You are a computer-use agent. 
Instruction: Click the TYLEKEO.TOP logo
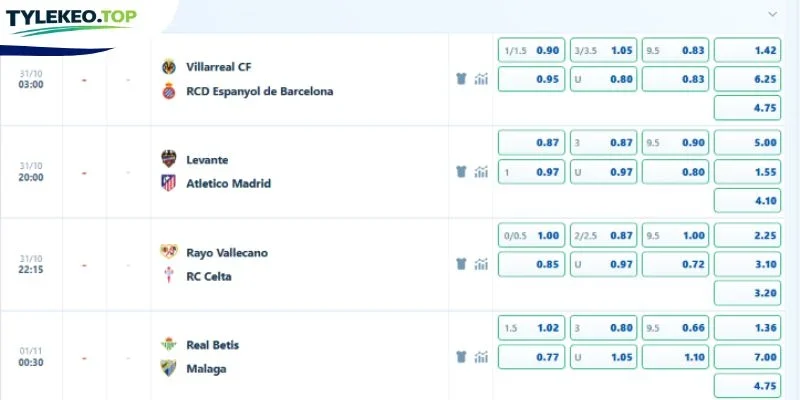pos(71,21)
